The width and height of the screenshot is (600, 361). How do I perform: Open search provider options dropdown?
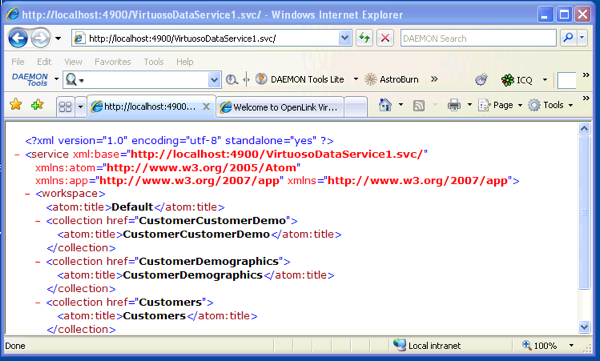click(x=582, y=38)
